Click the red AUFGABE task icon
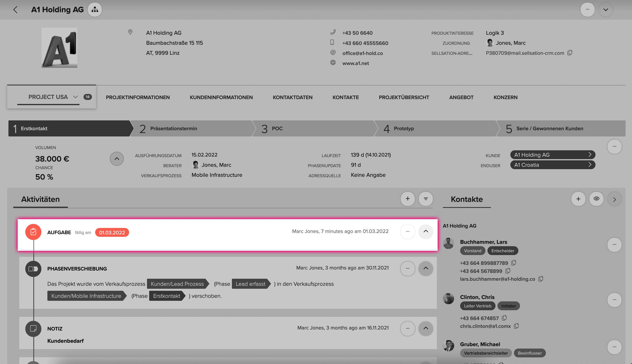This screenshot has width=632, height=364. [x=33, y=232]
